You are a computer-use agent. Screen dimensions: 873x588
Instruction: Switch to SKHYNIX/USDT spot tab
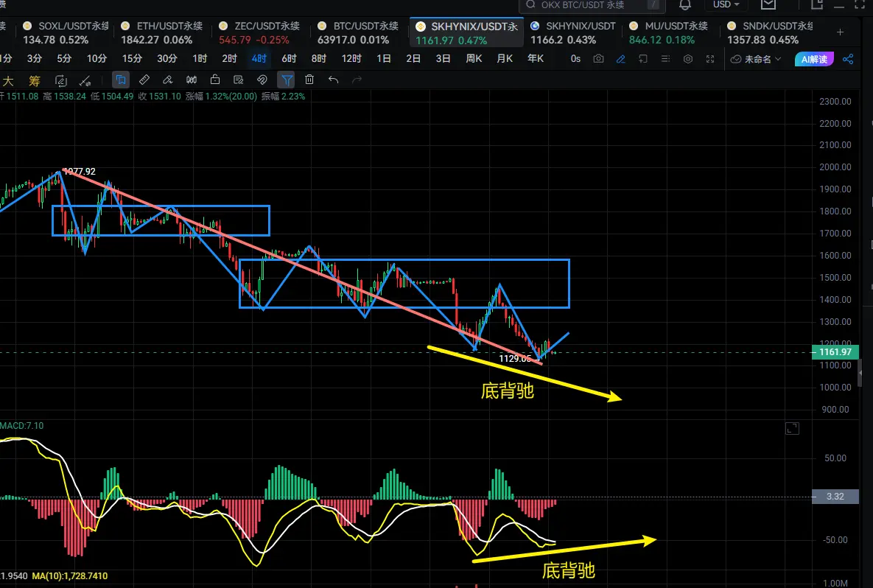[574, 33]
